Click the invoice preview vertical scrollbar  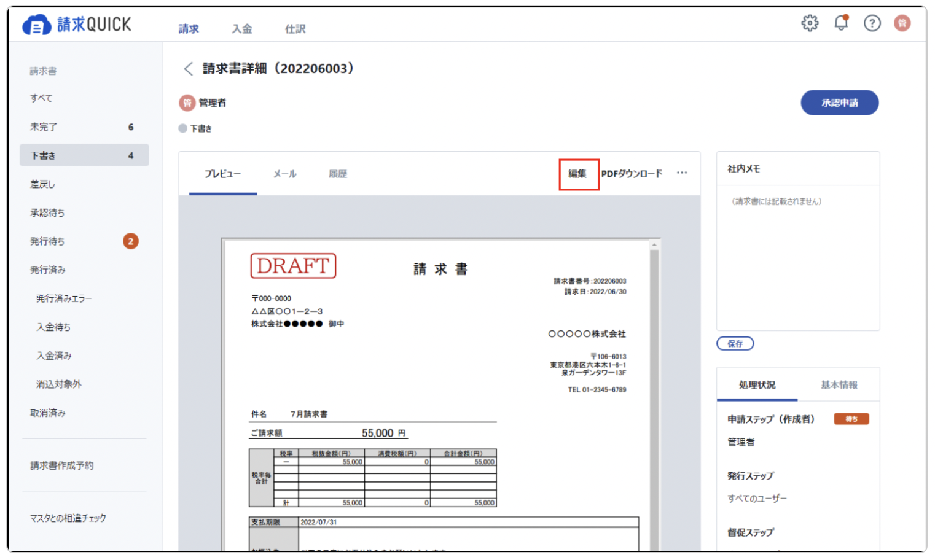coord(654,399)
